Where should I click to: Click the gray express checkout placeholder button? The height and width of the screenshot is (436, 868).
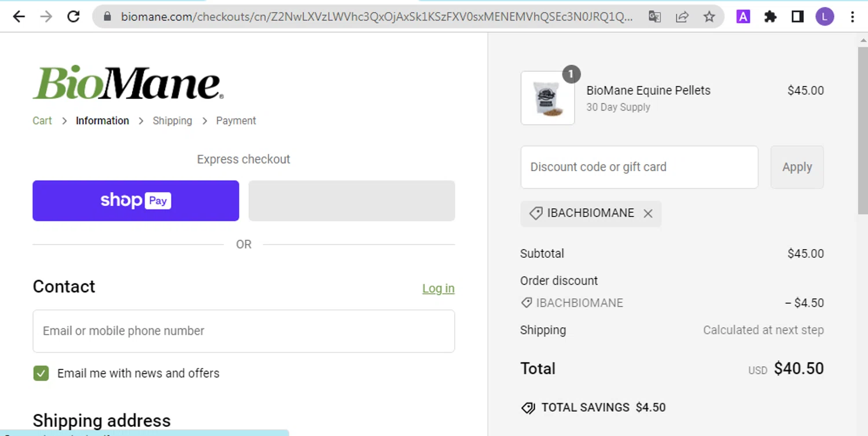coord(352,201)
